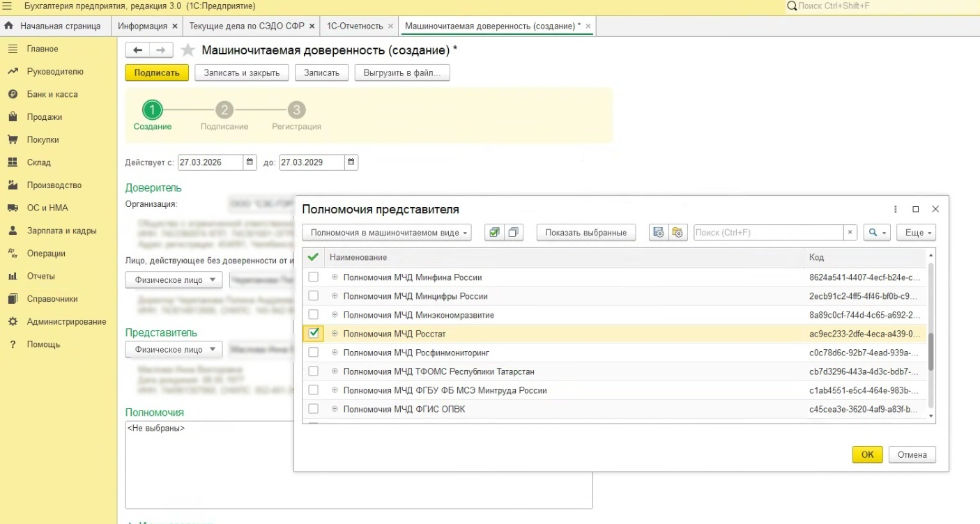Open calendar for the 27.03.2029 end date
Image resolution: width=980 pixels, height=524 pixels.
point(351,162)
